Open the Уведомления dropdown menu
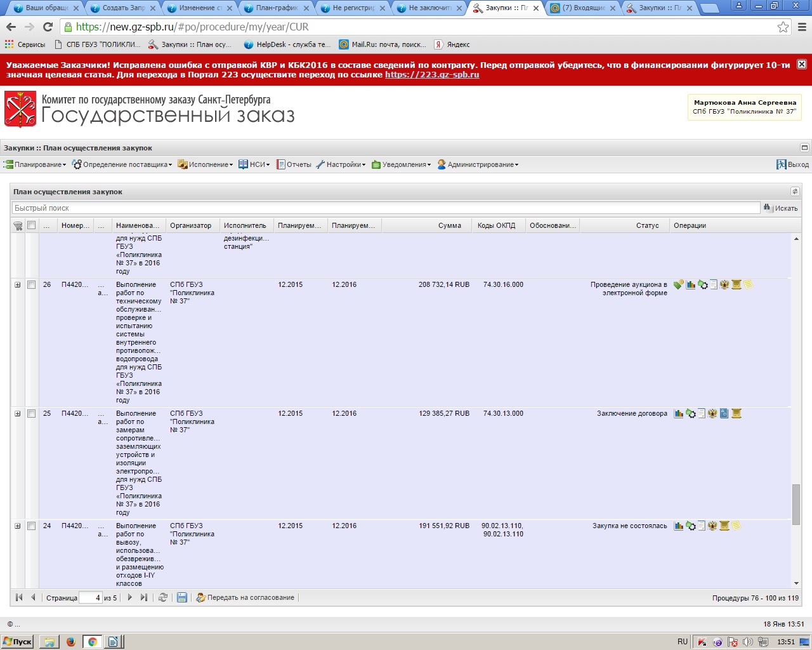The height and width of the screenshot is (650, 812). click(402, 164)
